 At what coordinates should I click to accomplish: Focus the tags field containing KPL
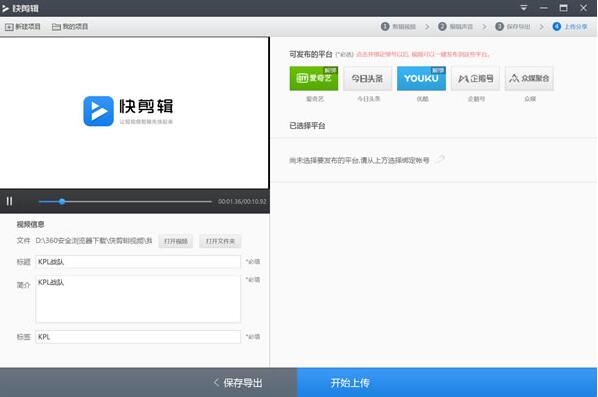[x=138, y=337]
